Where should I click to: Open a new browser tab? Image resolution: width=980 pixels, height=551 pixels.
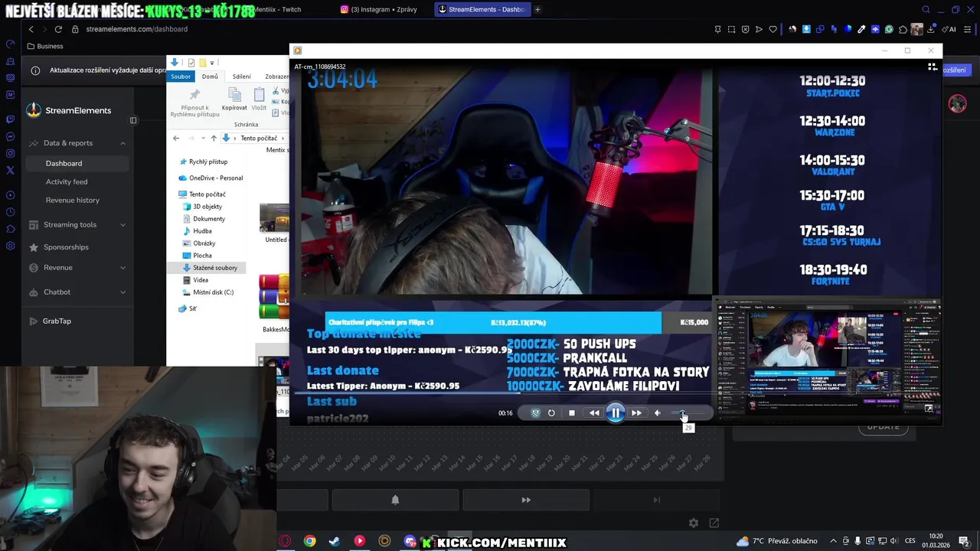coord(537,9)
